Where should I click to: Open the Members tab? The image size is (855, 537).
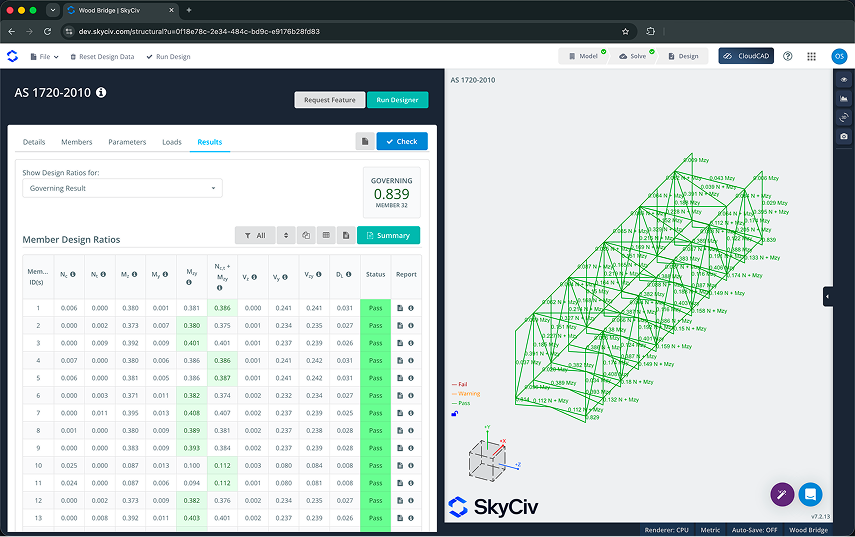[76, 142]
